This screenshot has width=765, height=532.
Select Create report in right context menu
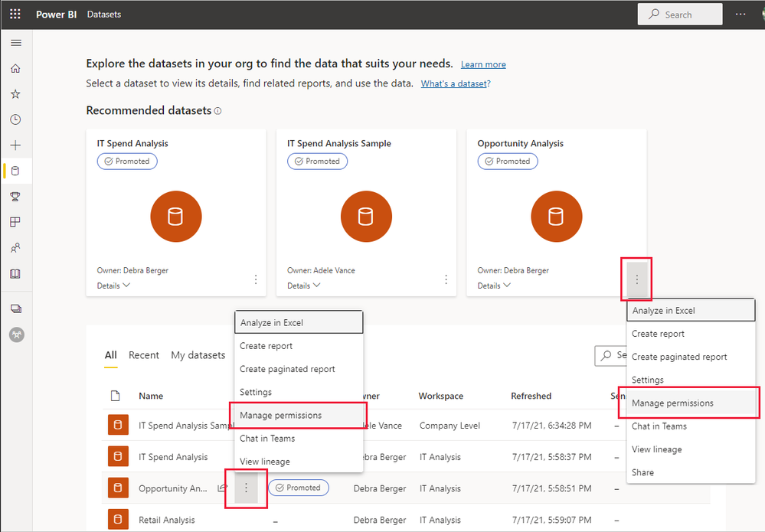[x=691, y=334]
